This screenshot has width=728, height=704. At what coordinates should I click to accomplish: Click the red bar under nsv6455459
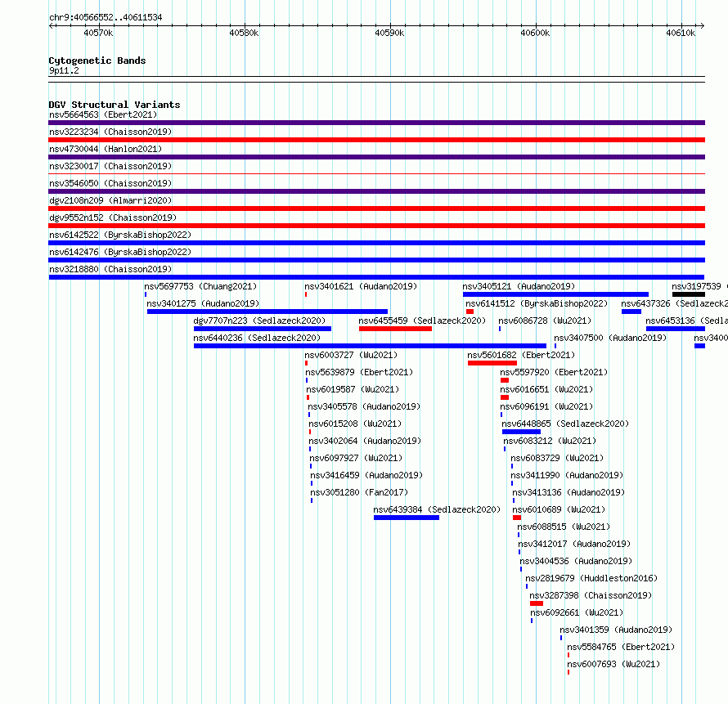point(395,329)
